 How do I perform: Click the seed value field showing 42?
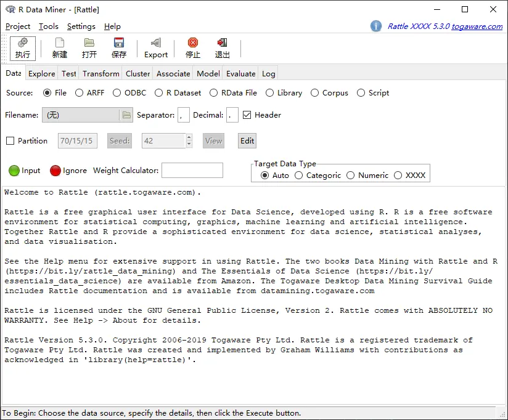coord(164,141)
